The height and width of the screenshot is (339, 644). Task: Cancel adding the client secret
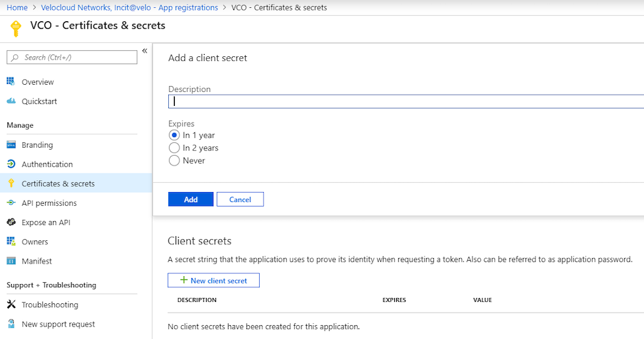[x=240, y=199]
